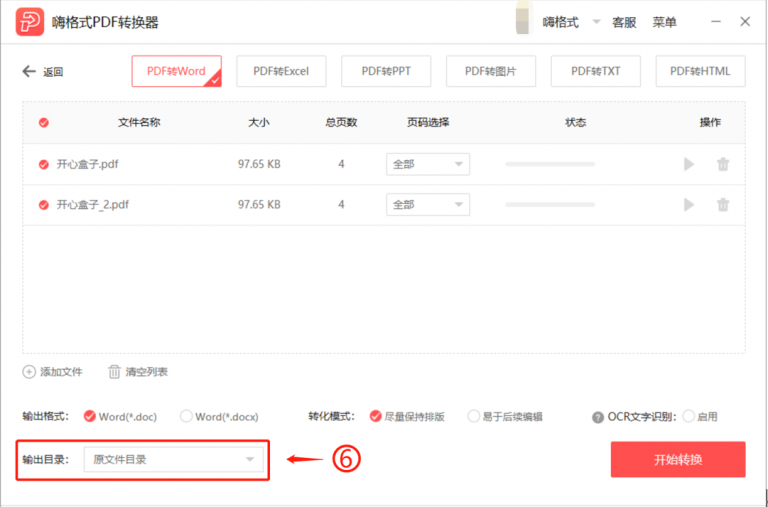Image resolution: width=768 pixels, height=507 pixels.
Task: Click the 操作 column header
Action: (710, 122)
